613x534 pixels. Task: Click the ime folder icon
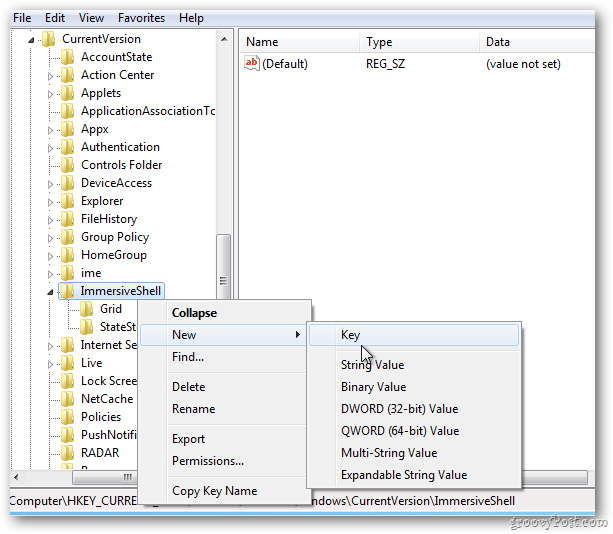click(x=68, y=273)
